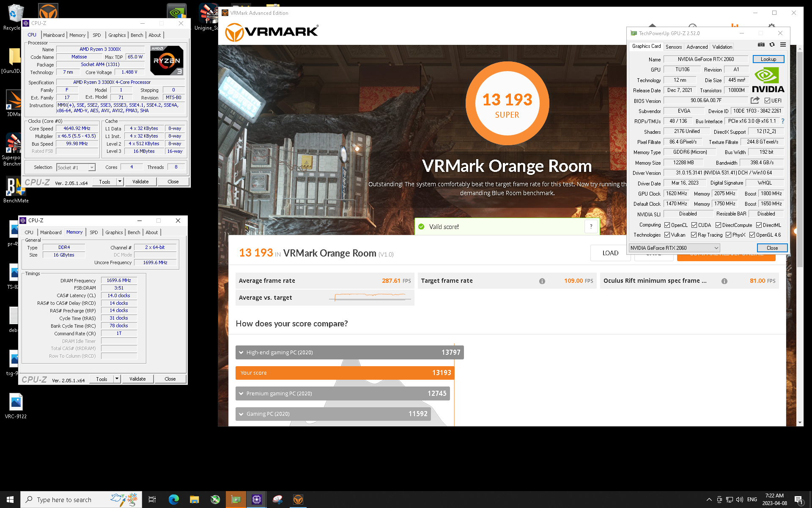Click the VRMark vertical scrollbar thumb
The width and height of the screenshot is (812, 508).
(x=799, y=159)
